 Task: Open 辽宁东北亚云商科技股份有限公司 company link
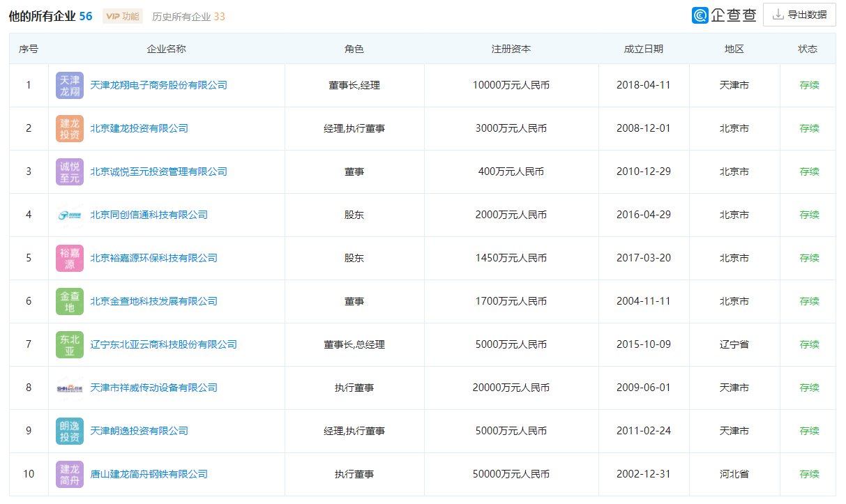point(165,344)
